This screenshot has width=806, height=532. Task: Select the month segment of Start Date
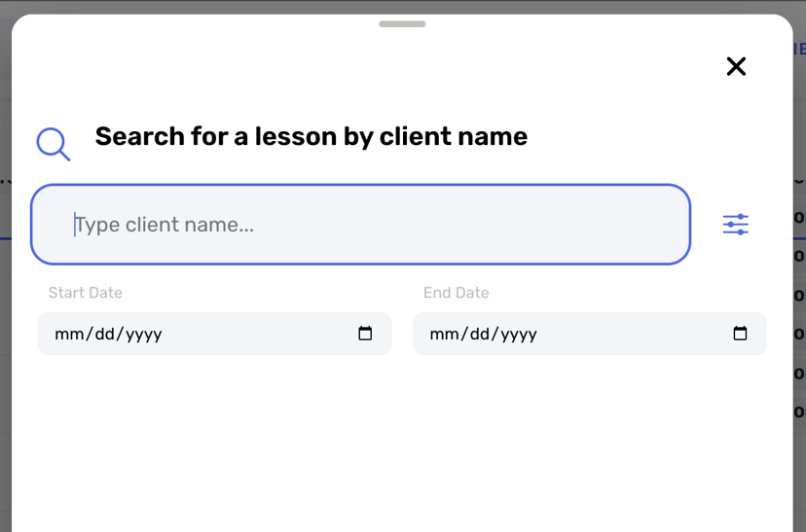pos(67,334)
